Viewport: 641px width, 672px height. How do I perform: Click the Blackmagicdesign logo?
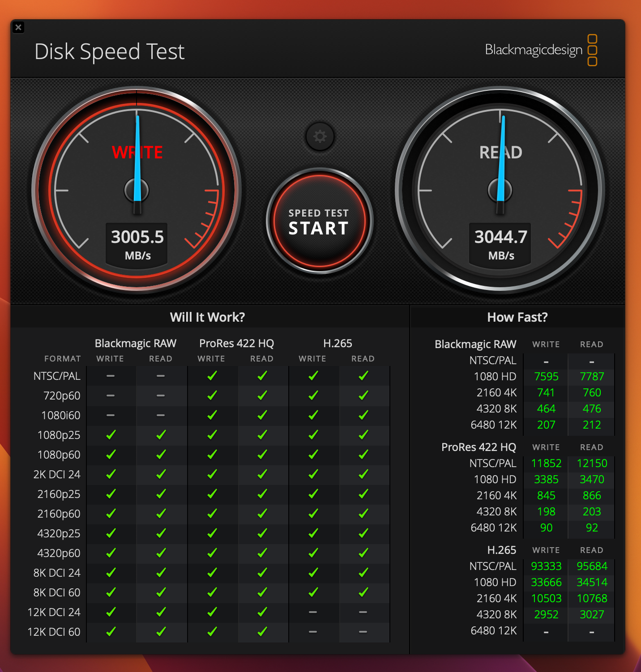point(541,50)
